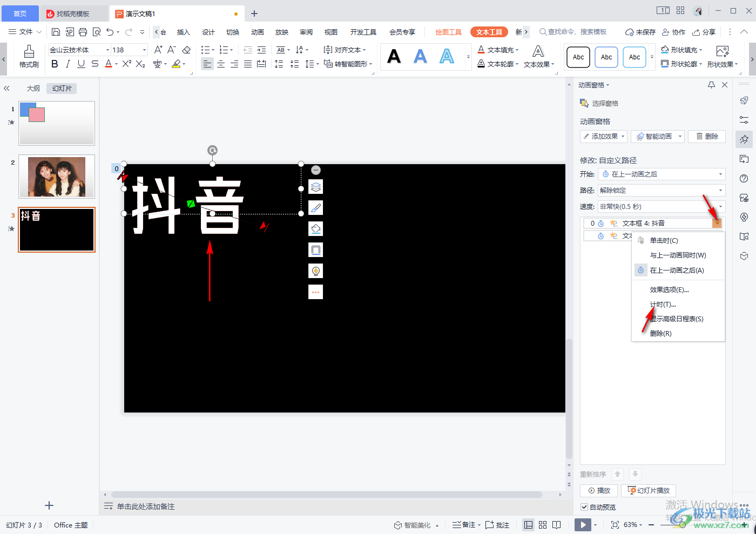Click the print icon in quick access toolbar
The image size is (756, 534).
(x=83, y=32)
